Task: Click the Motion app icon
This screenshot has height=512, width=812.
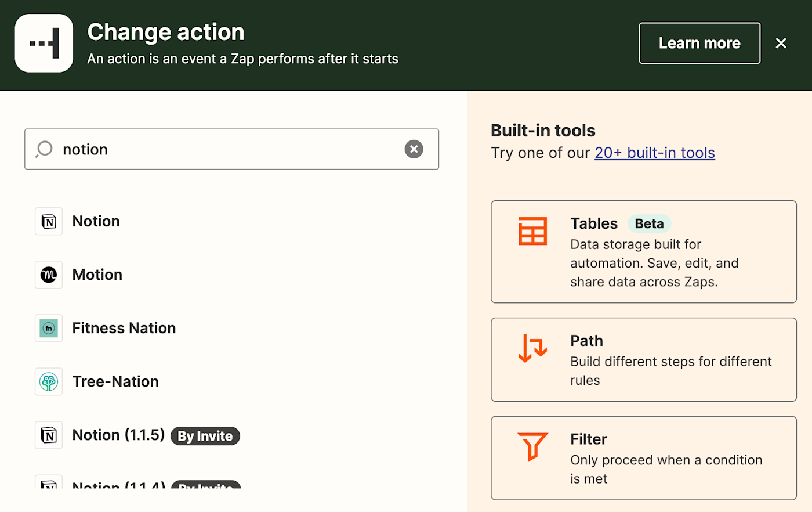Action: point(49,275)
